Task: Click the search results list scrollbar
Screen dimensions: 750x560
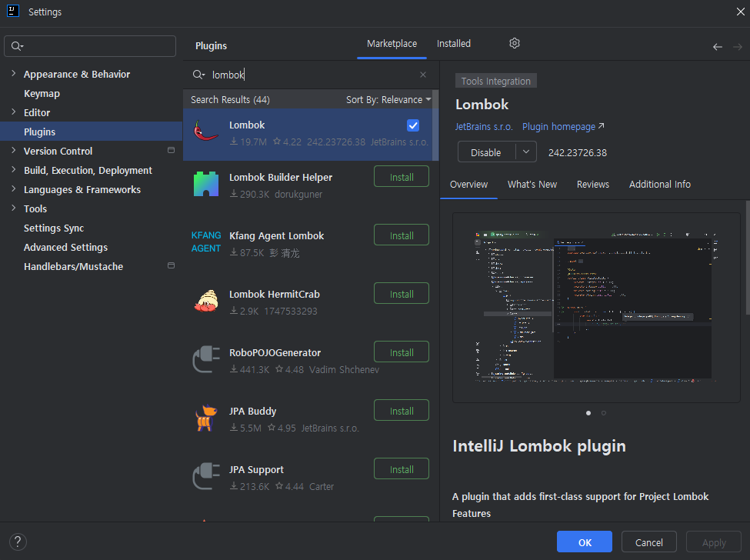Action: pyautogui.click(x=435, y=125)
